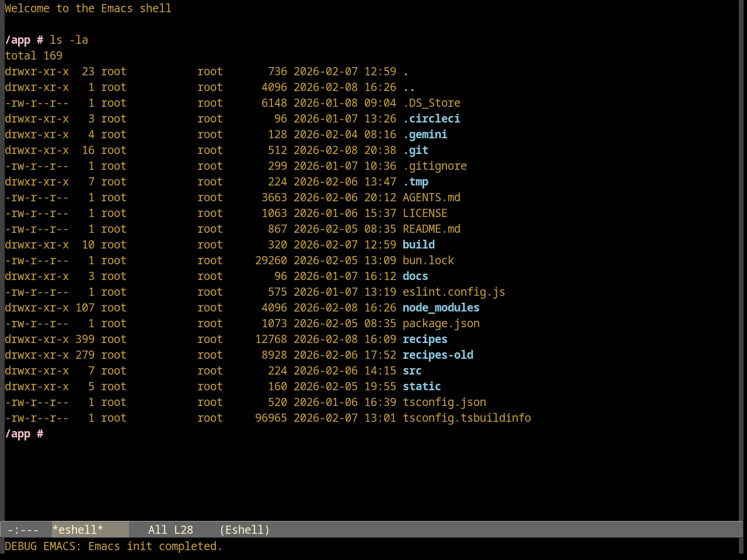The image size is (747, 560).
Task: Click the All buffer position indicator
Action: pos(158,530)
